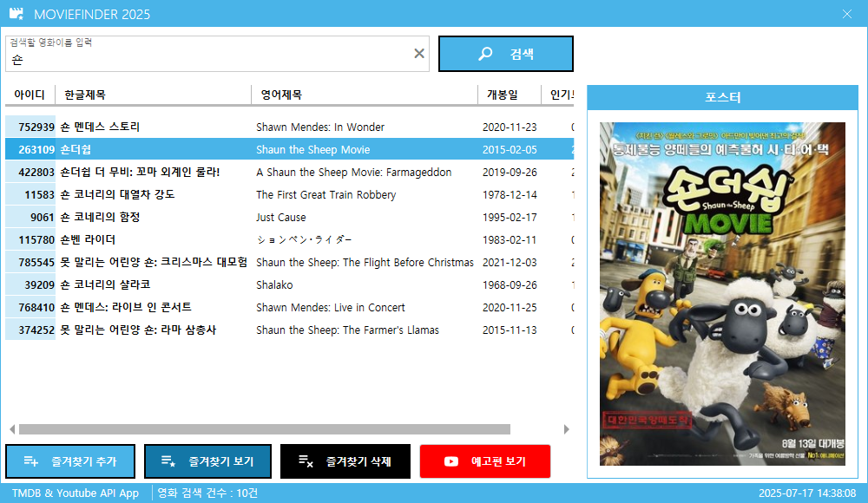Select row 못 말리는 어린양 숀: 크리스마스 대모험
Image resolution: width=868 pixels, height=503 pixels.
coord(290,262)
